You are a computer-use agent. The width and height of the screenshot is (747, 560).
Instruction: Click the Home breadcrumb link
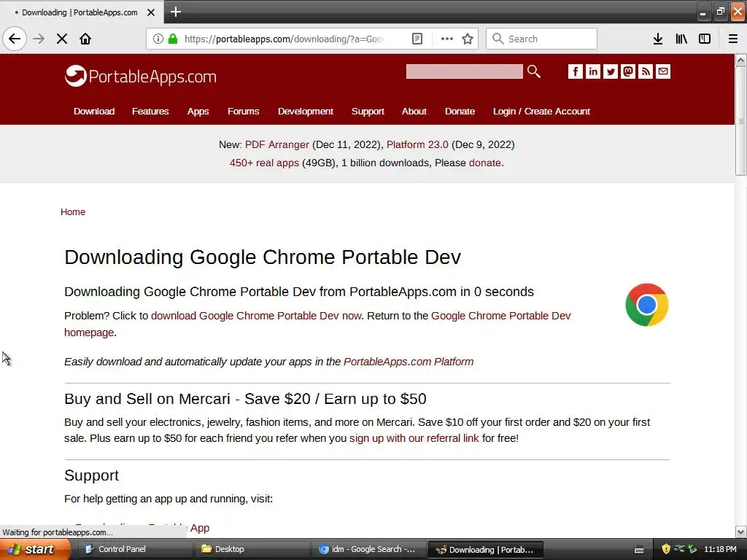tap(73, 212)
